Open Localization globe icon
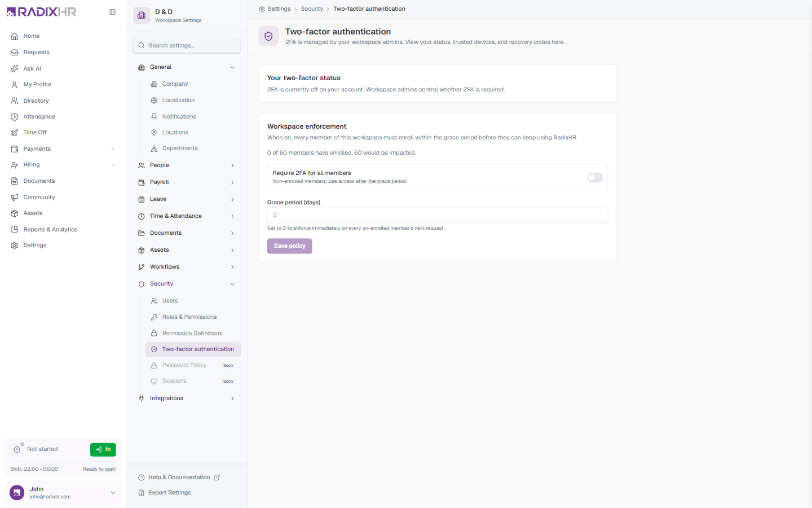The width and height of the screenshot is (812, 508). [x=154, y=100]
